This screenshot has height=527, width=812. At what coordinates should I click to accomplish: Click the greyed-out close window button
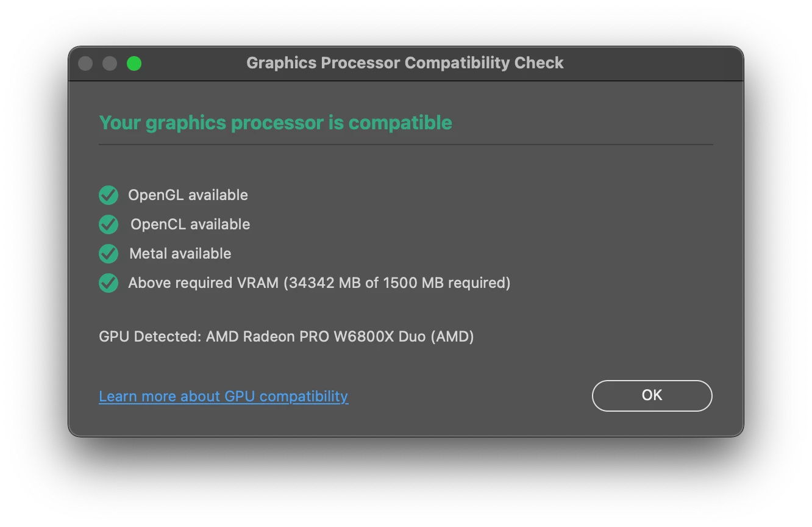pyautogui.click(x=85, y=63)
